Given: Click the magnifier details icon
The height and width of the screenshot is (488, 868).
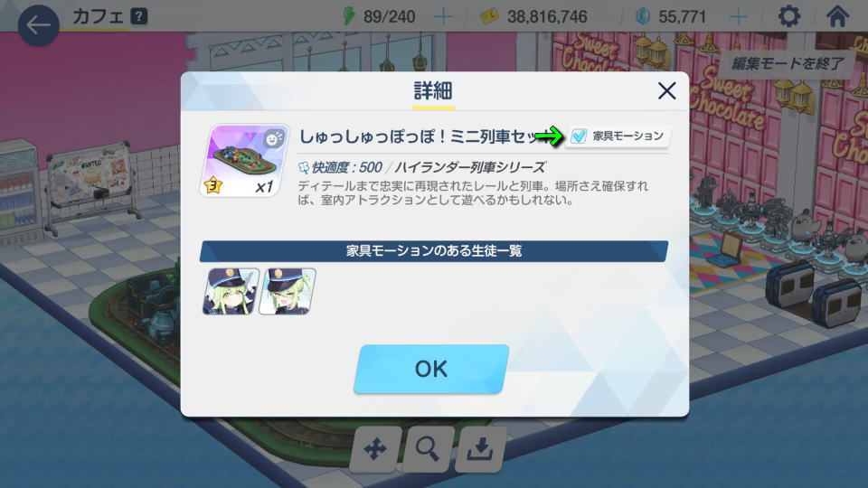Looking at the screenshot, I should coord(428,449).
